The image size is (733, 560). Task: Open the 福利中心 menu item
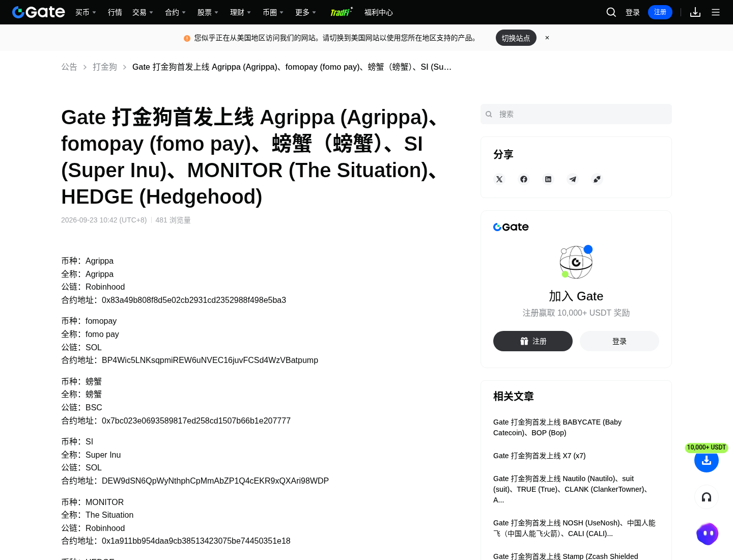point(379,12)
